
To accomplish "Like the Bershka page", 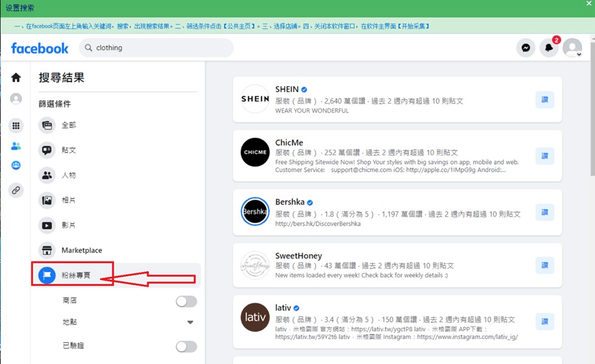I will pyautogui.click(x=545, y=212).
